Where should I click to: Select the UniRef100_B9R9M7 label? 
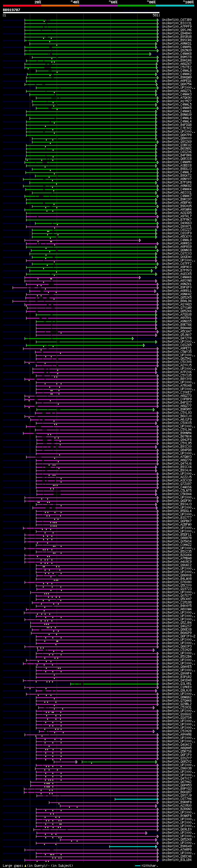(177, 410)
